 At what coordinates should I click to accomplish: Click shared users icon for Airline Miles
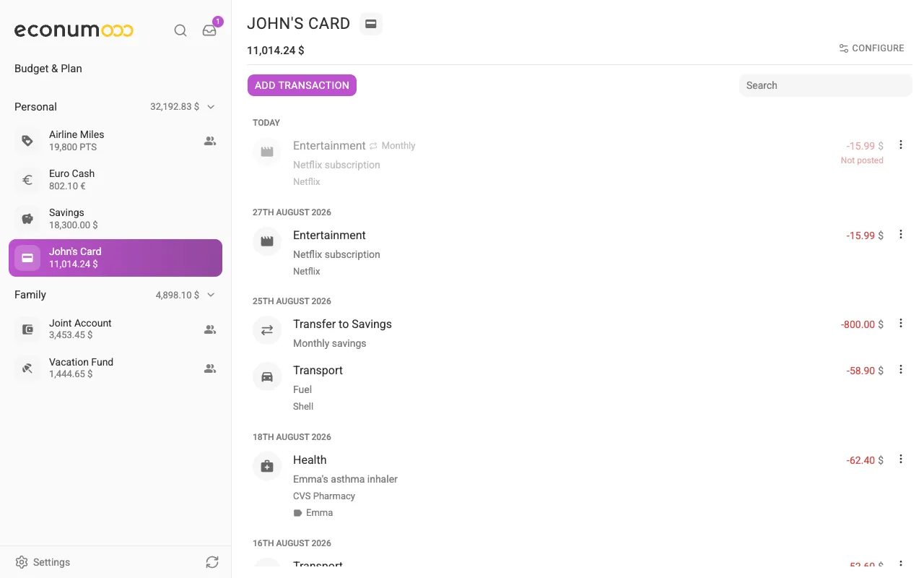(x=210, y=141)
